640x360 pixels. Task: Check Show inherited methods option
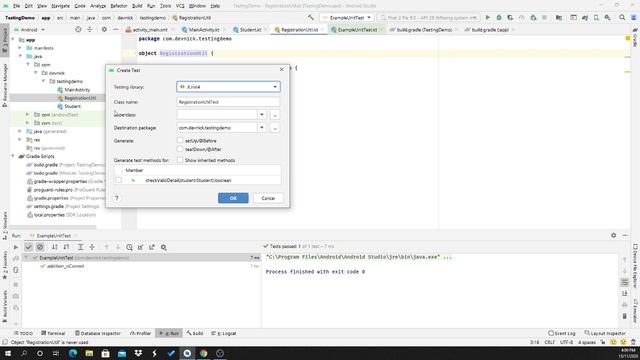[x=180, y=160]
